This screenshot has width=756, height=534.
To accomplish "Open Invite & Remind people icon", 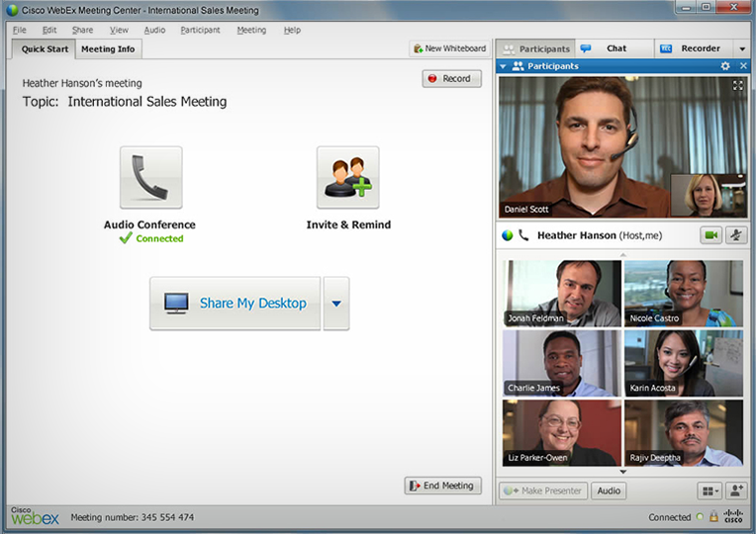I will coord(347,177).
